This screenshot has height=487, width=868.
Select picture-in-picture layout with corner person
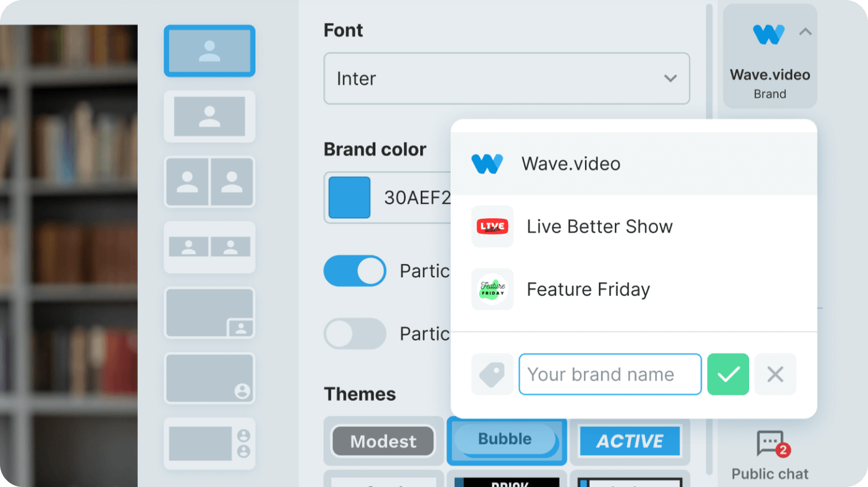pyautogui.click(x=210, y=313)
